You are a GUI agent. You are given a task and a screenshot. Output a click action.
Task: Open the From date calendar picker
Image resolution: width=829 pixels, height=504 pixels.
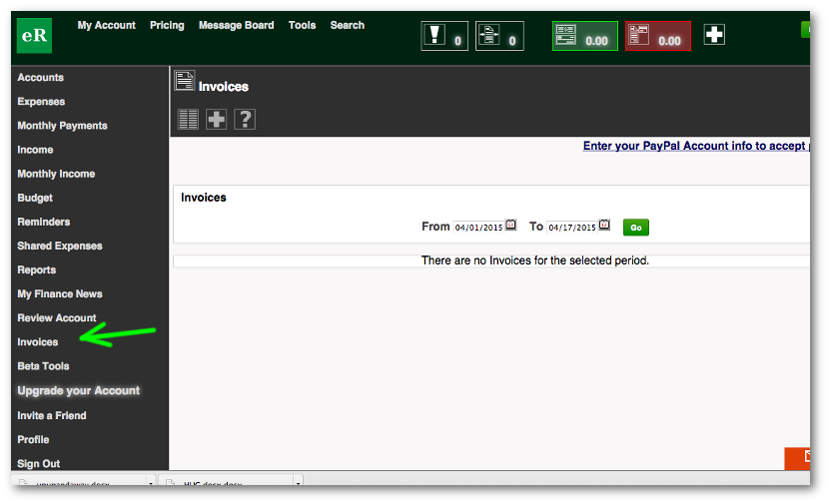click(x=510, y=226)
